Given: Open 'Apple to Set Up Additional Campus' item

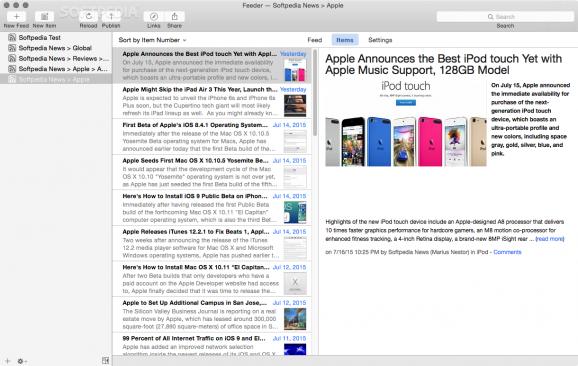Looking at the screenshot, I should (x=212, y=314).
